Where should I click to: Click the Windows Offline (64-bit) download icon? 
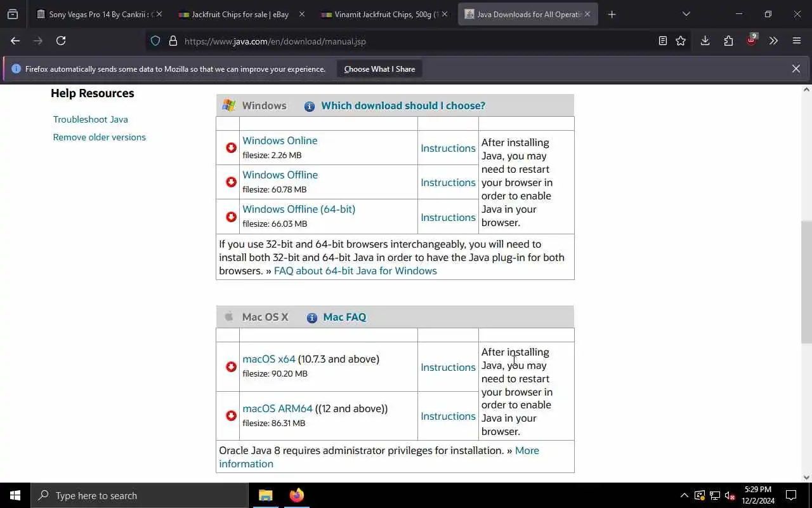[x=231, y=217]
